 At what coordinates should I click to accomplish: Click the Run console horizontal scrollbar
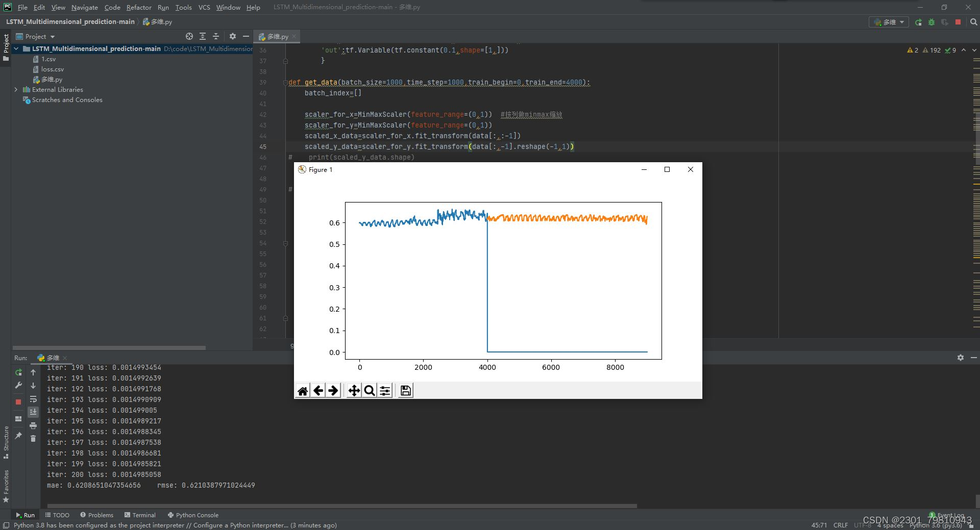[x=342, y=506]
